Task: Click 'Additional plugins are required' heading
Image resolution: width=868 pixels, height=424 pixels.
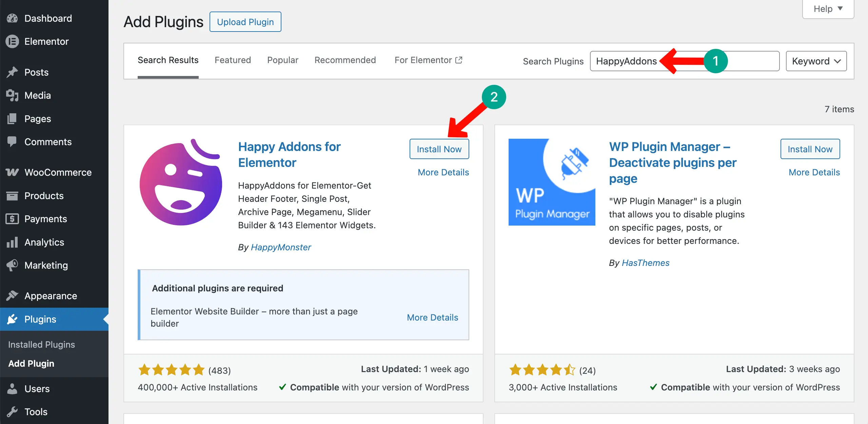Action: [x=217, y=288]
